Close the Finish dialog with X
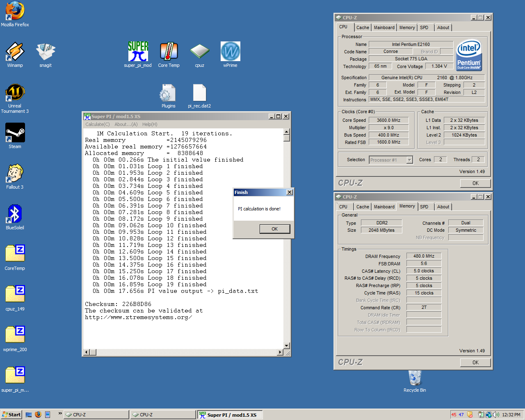Viewport: 525px width, 420px height. pyautogui.click(x=290, y=192)
